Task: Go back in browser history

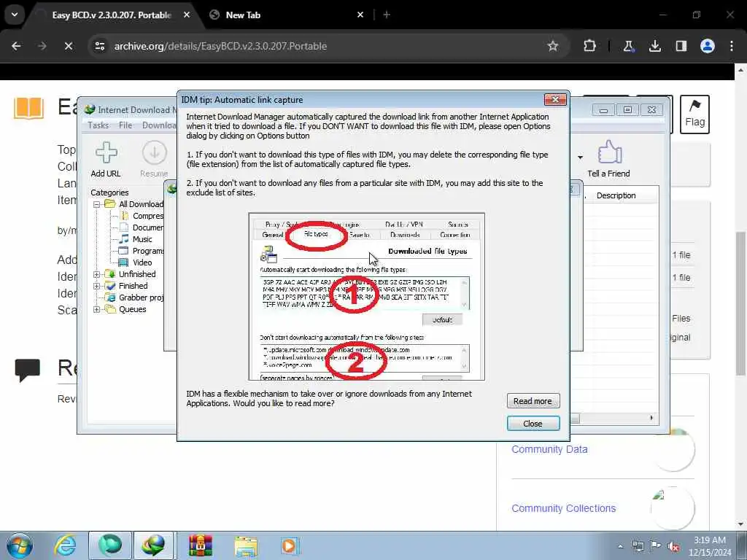Action: 16,46
